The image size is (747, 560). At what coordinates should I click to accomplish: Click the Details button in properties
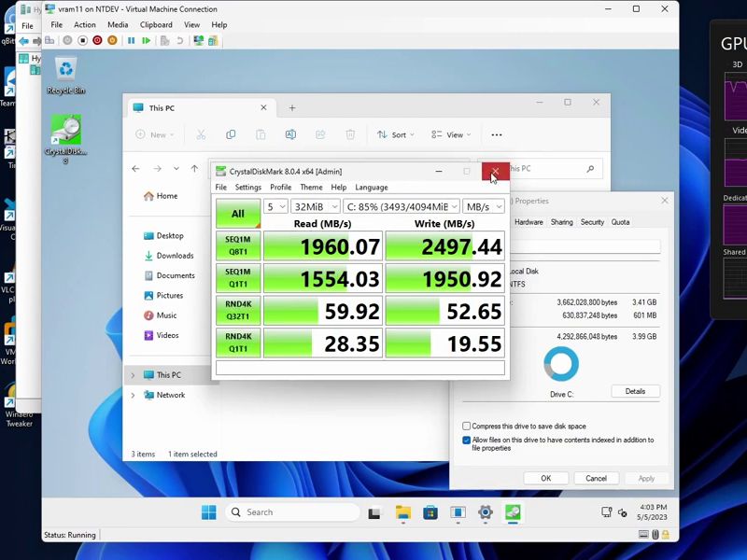click(635, 391)
